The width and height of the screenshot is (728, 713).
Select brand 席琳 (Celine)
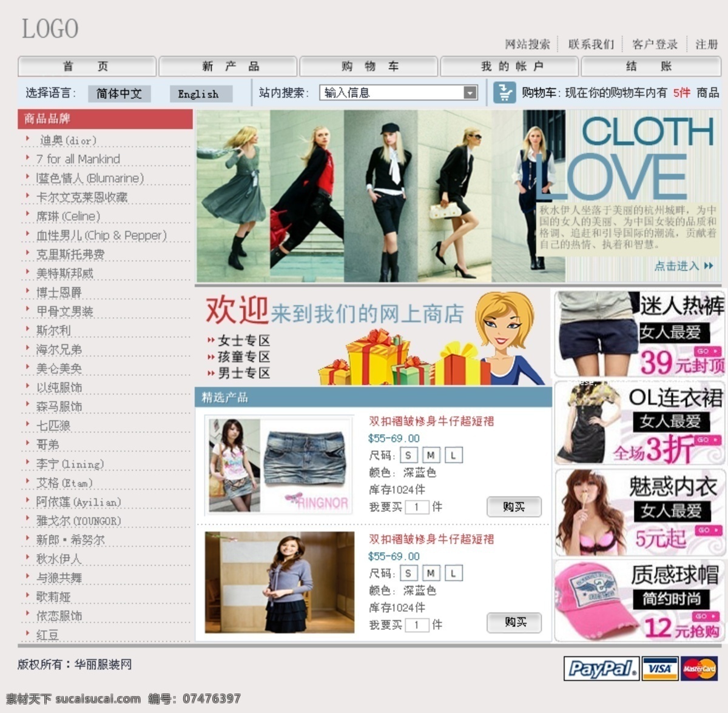pyautogui.click(x=68, y=216)
